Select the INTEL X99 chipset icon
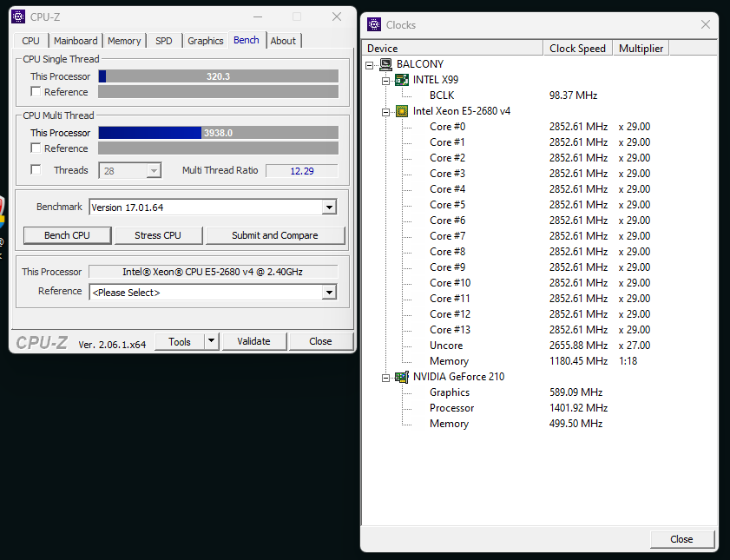Screen dimensions: 730x560 (402, 79)
